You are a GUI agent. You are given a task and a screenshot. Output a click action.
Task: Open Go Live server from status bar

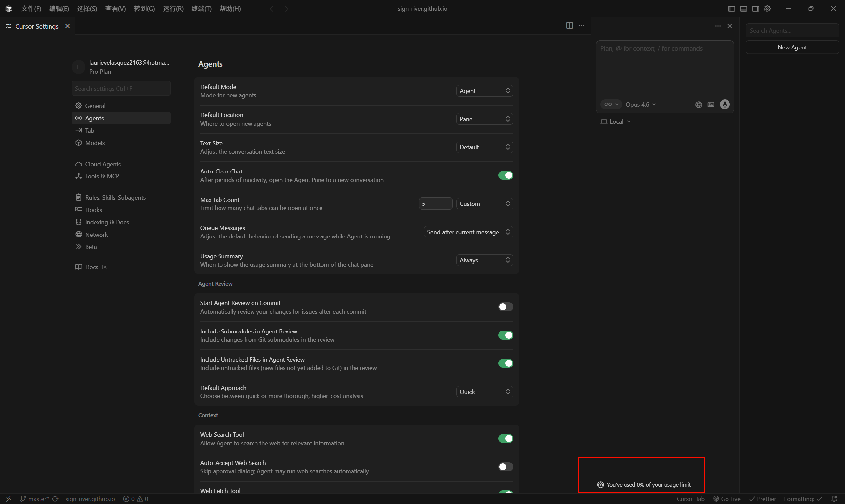(x=727, y=499)
